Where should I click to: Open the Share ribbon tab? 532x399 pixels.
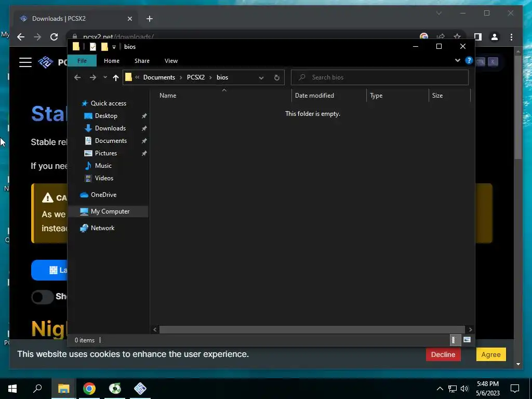point(142,61)
